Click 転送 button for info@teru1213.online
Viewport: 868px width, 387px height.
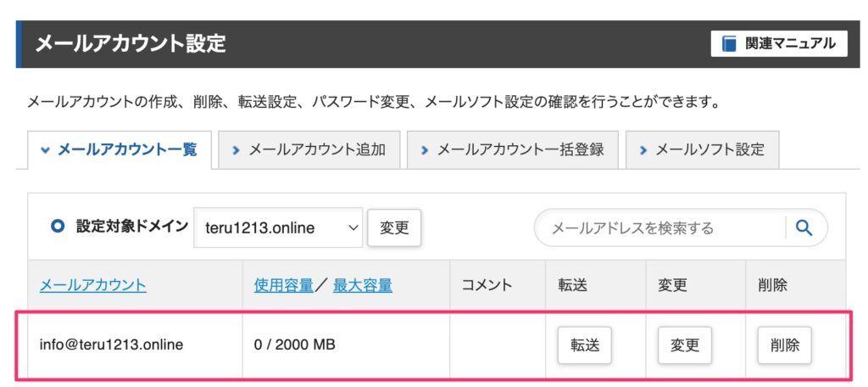tap(585, 345)
